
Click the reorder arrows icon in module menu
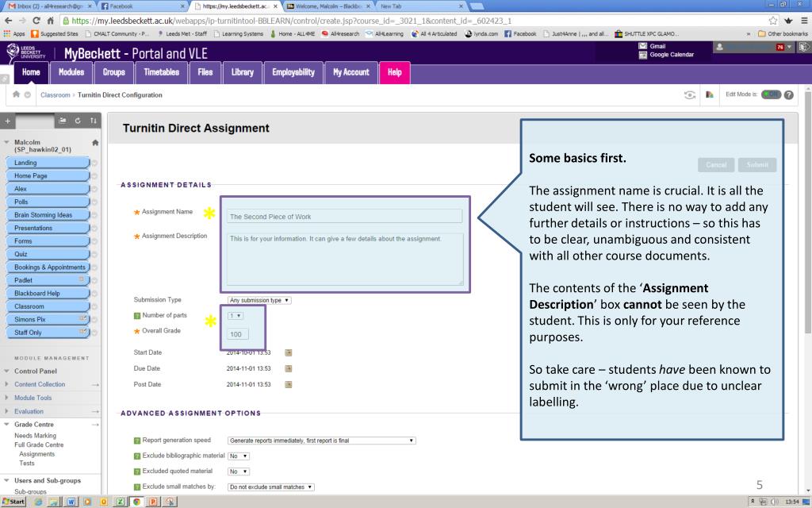pos(94,121)
